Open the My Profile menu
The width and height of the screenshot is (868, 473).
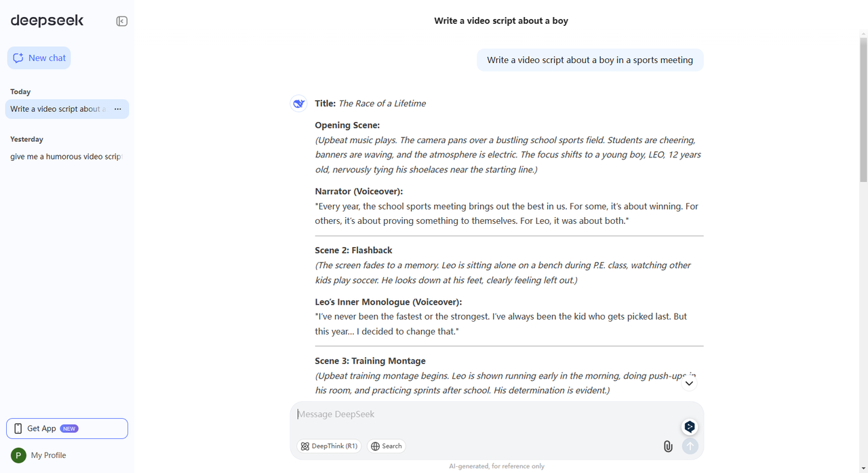[x=48, y=455]
